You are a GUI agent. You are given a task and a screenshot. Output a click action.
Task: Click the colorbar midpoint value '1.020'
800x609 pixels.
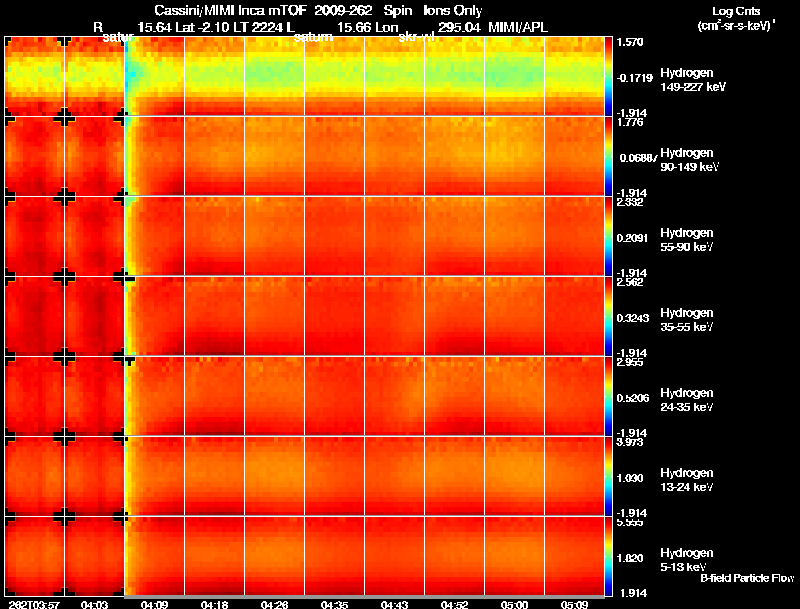[631, 559]
